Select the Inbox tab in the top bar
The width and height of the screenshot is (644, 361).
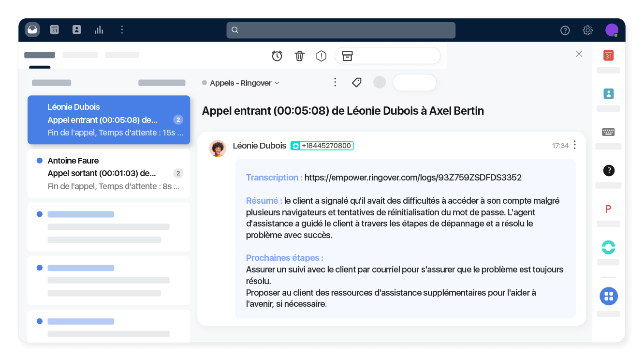tap(32, 30)
